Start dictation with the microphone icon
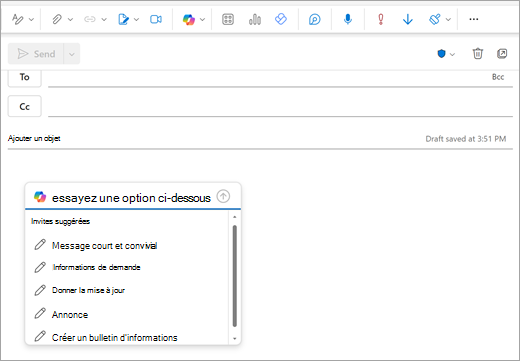This screenshot has height=361, width=520. point(348,19)
